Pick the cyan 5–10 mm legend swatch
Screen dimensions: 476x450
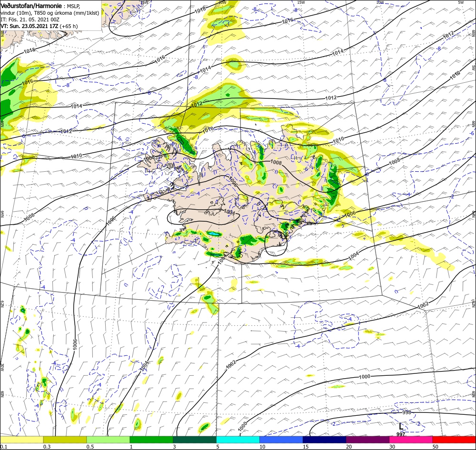pos(238,440)
